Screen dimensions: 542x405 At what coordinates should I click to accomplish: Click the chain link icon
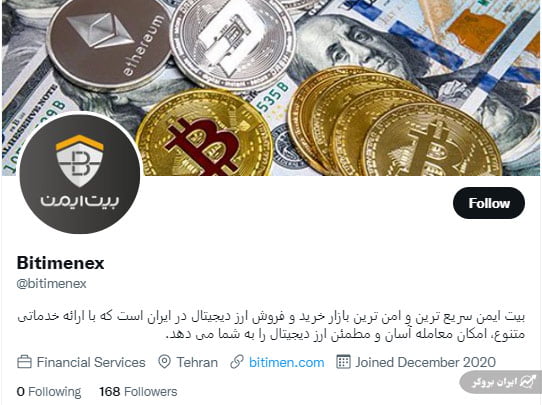[x=237, y=362]
